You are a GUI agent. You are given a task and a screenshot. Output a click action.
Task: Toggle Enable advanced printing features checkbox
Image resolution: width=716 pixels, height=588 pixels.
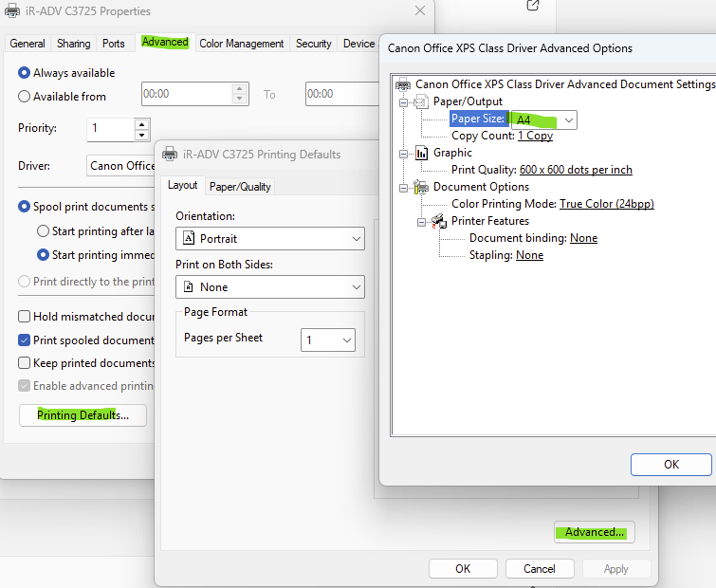pyautogui.click(x=24, y=386)
